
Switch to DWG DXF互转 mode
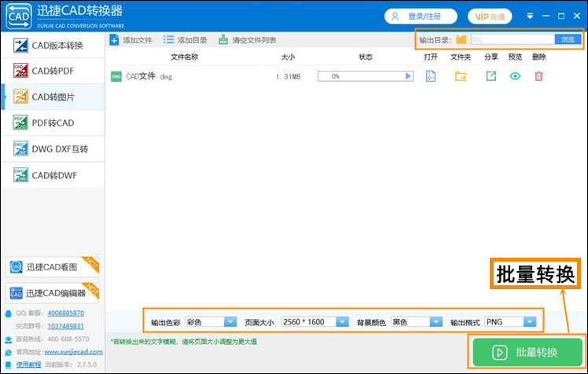tap(53, 149)
